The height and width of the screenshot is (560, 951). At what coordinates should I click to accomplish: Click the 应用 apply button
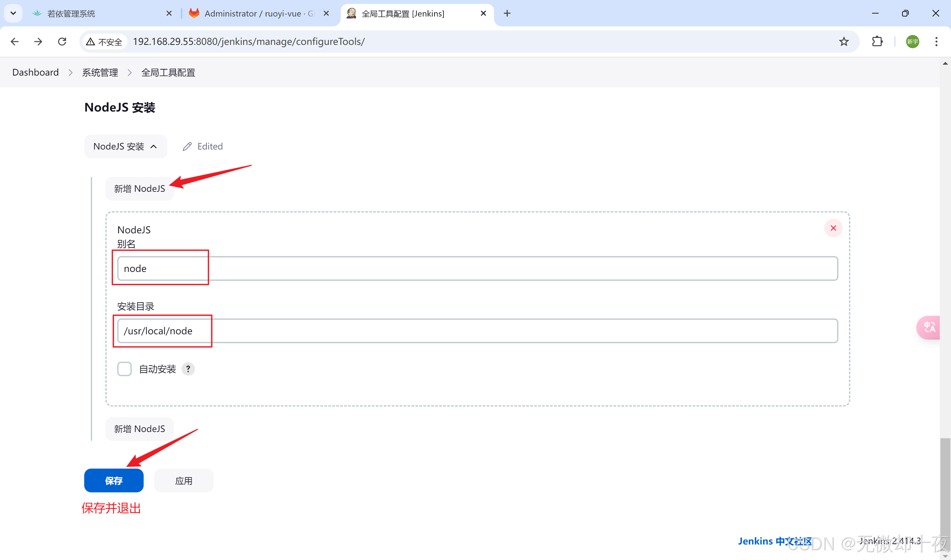184,480
